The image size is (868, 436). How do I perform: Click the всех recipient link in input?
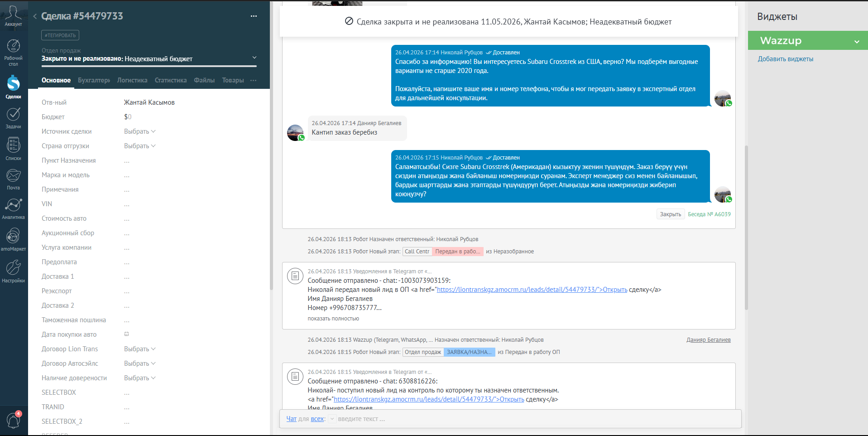point(317,419)
